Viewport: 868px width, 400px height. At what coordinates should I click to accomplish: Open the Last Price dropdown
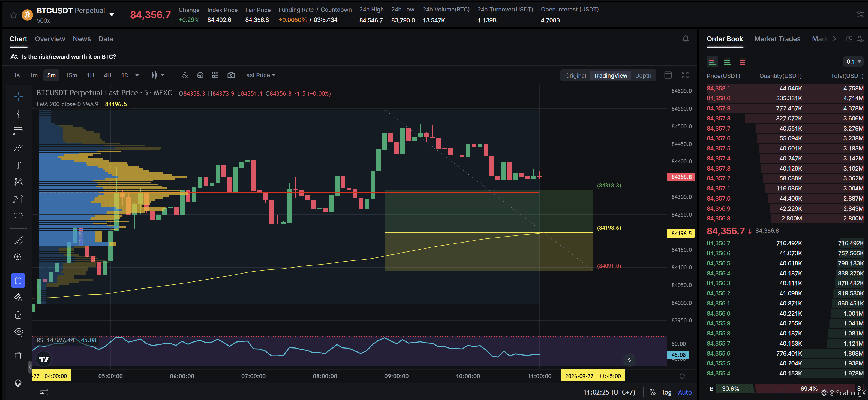259,75
